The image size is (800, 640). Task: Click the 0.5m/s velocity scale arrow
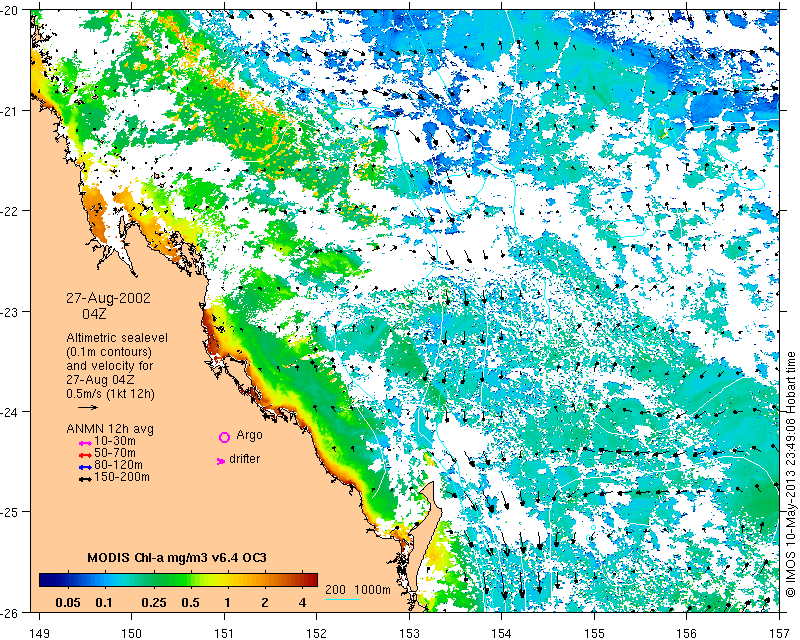[88, 408]
